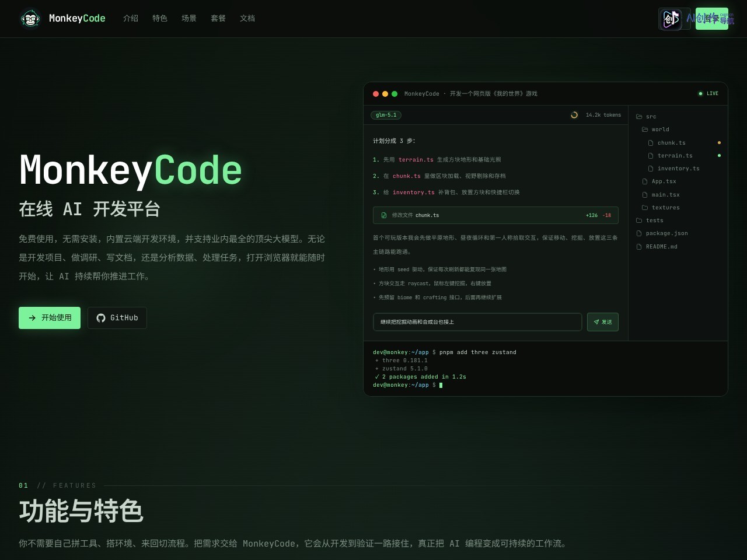Click the 修改文件 chunk.ts card
The width and height of the screenshot is (747, 560).
(x=495, y=215)
